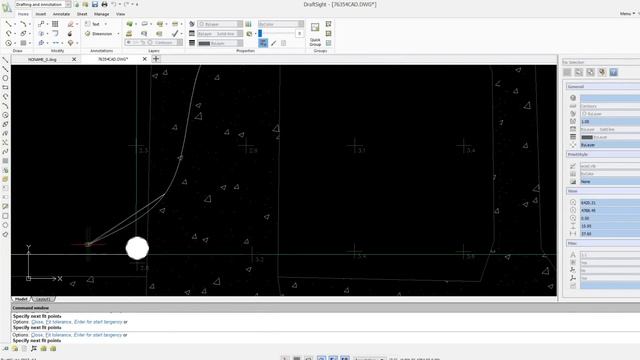Click the quick select icon in Properties panel
Screen dimensions: 640x360
tap(602, 72)
